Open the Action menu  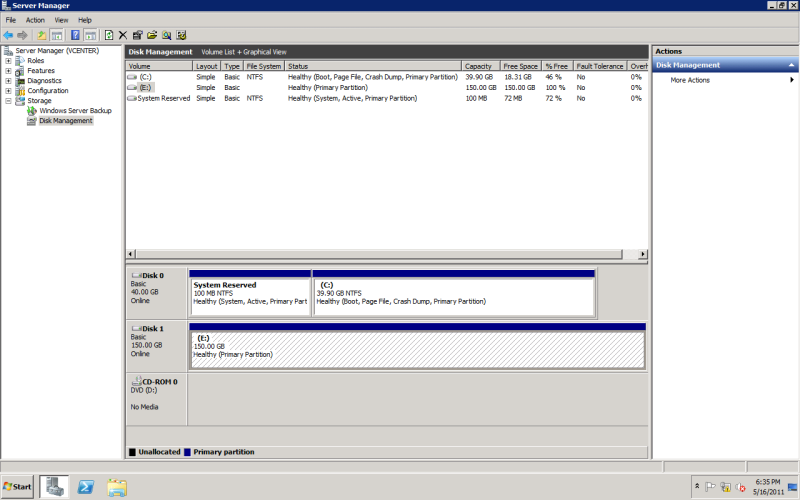point(35,20)
